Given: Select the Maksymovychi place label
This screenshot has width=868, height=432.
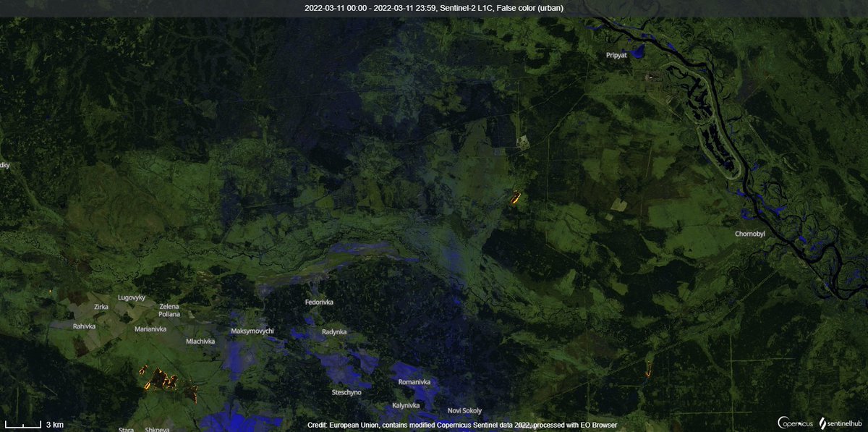Looking at the screenshot, I should click(x=252, y=331).
